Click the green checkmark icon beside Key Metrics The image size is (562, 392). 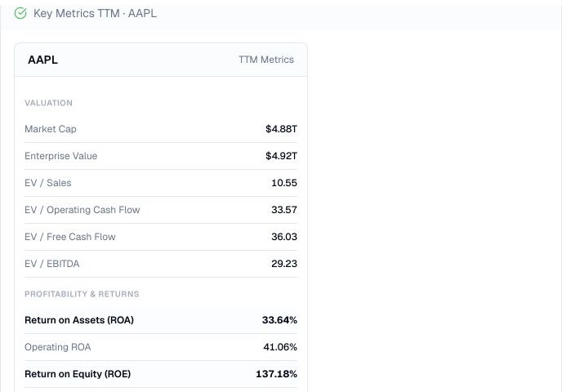pos(20,13)
